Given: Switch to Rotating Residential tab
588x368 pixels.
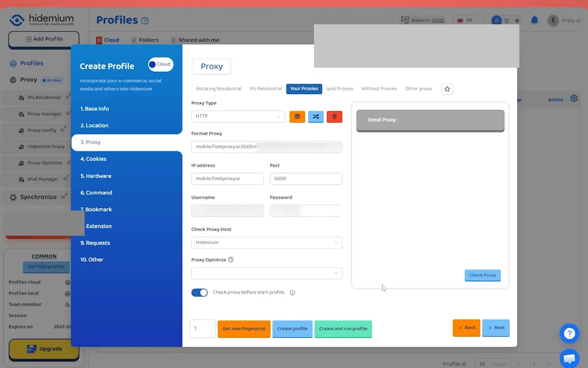Looking at the screenshot, I should click(x=219, y=89).
